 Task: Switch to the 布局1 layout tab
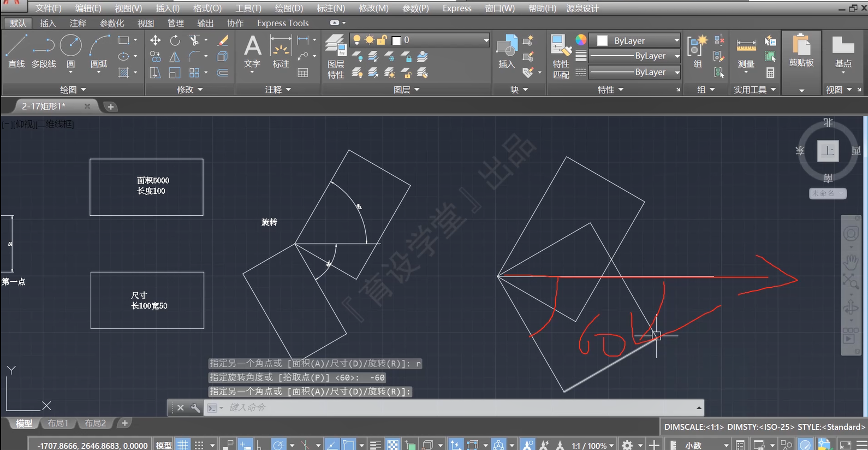[x=58, y=423]
